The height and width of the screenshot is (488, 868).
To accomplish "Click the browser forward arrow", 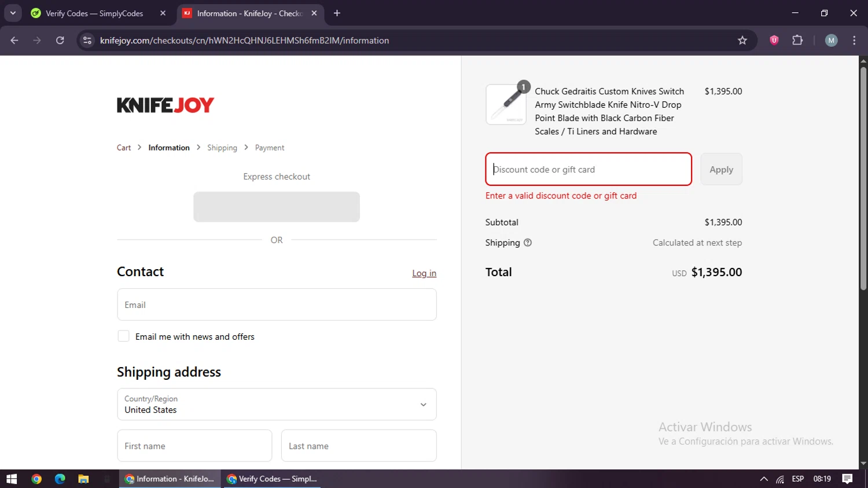I will click(x=37, y=41).
